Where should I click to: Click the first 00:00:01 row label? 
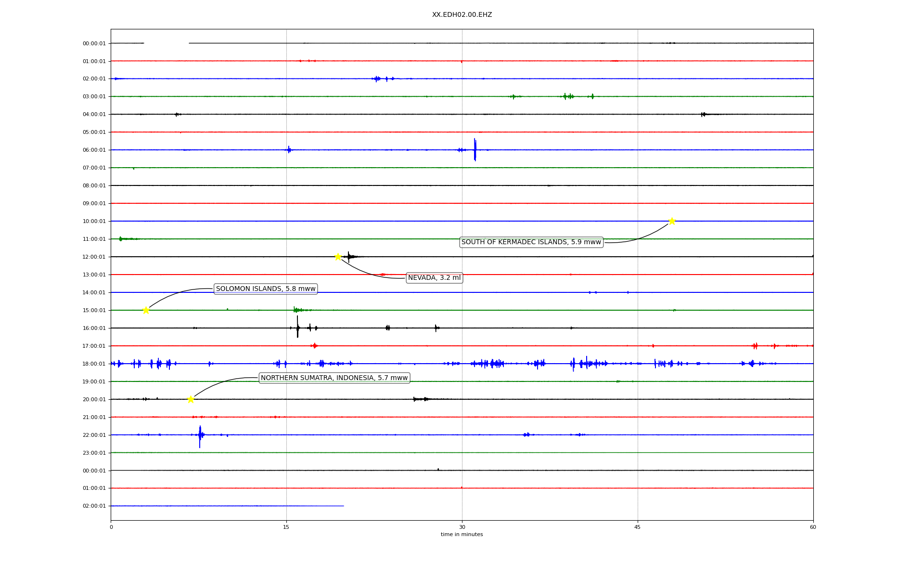[x=94, y=44]
